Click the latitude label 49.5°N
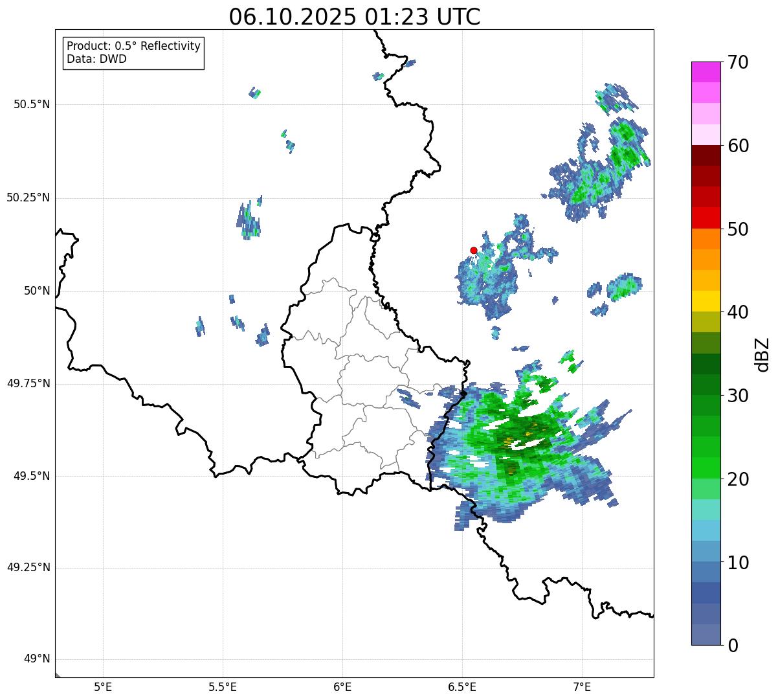 tap(31, 476)
